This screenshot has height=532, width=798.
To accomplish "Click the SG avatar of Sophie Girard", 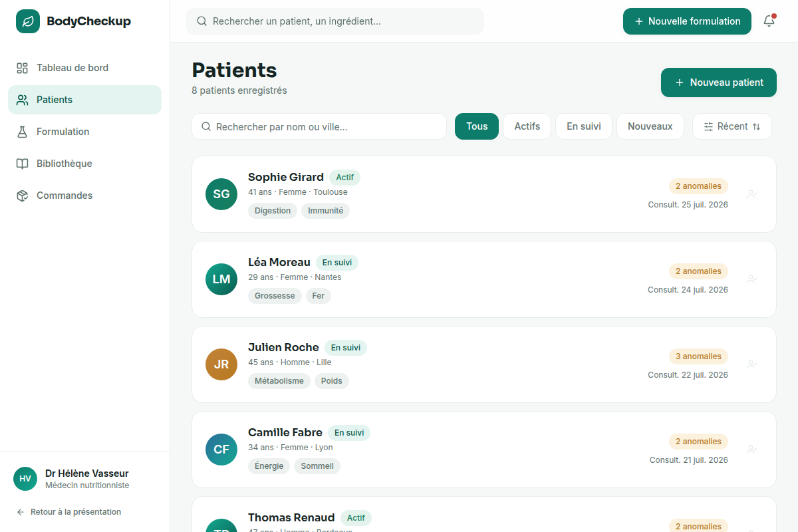I will [x=221, y=194].
